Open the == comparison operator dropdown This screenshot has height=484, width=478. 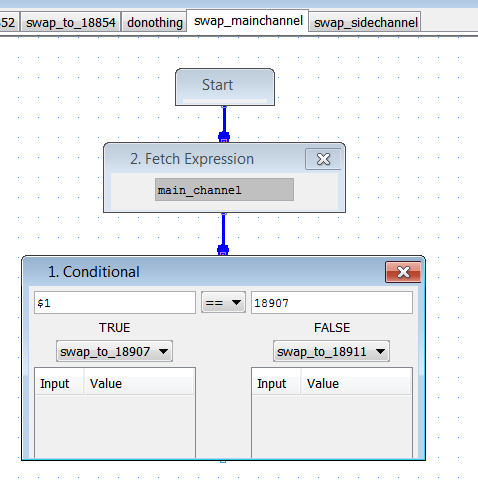[223, 302]
